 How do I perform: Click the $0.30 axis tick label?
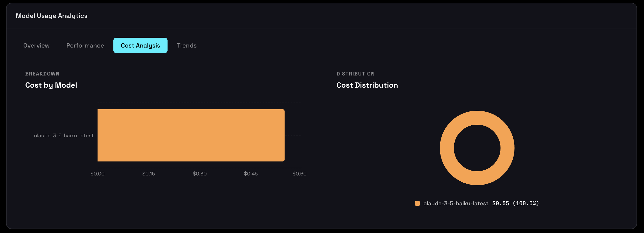pos(200,173)
